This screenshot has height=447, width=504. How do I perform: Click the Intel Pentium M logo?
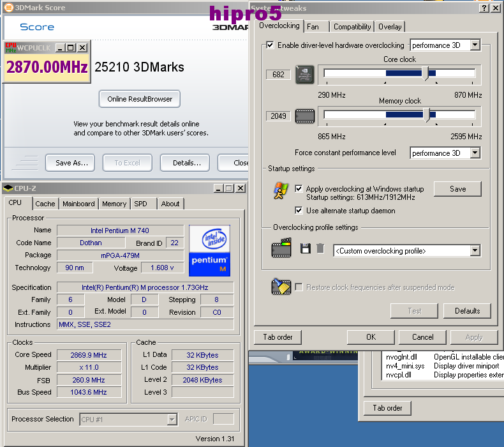(209, 251)
